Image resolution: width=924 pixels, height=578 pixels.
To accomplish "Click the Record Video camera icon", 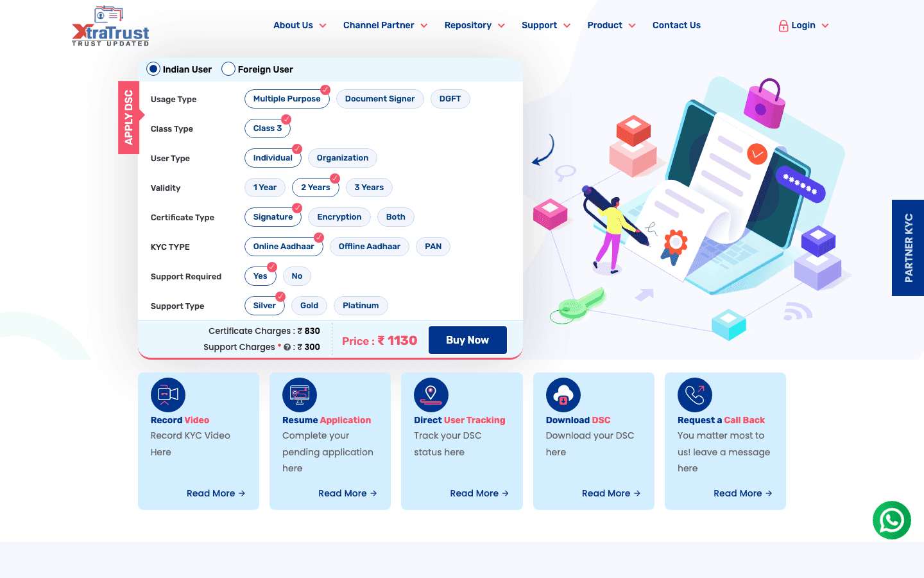I will pos(168,395).
